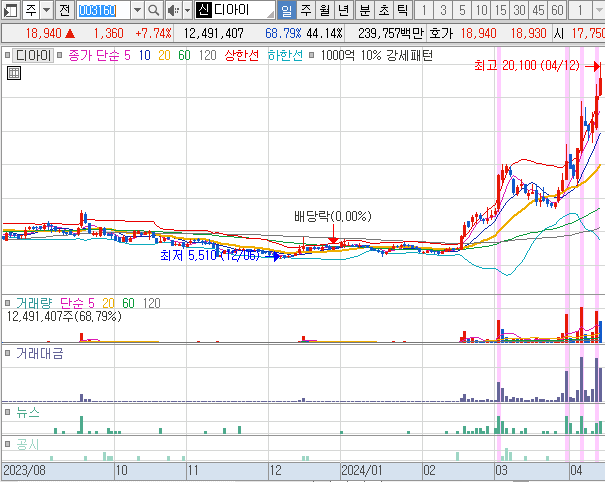Click the trading value '239,757백만'
Screen dimensions: 605x482
coord(391,34)
